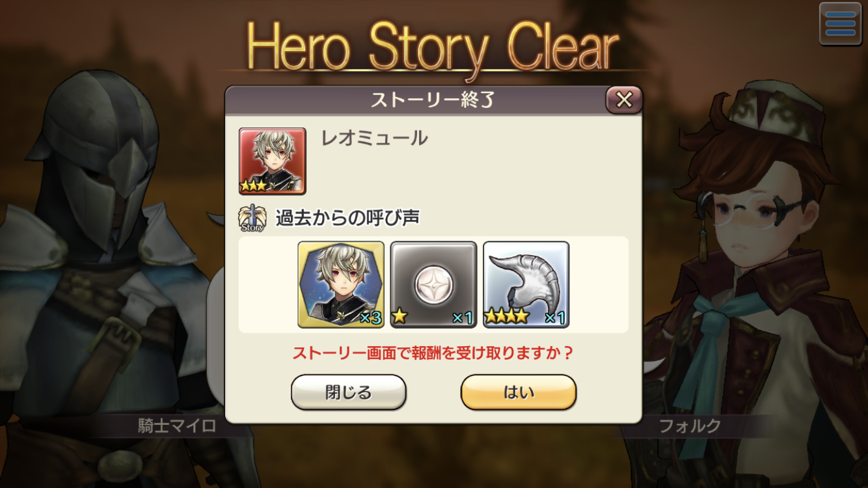
Task: Click the はい button
Action: click(519, 392)
